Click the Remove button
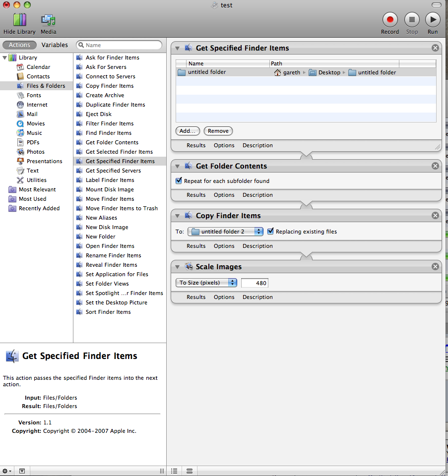 (x=218, y=131)
